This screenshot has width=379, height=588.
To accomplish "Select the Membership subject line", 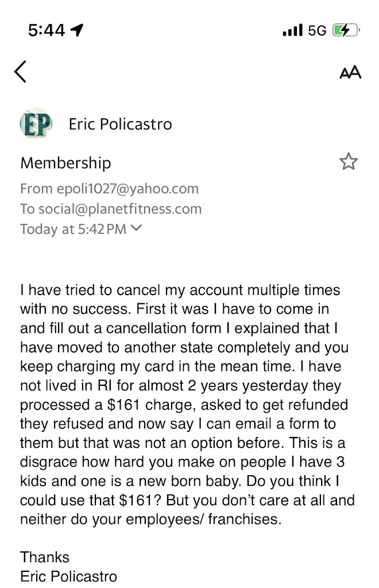I will tap(65, 163).
